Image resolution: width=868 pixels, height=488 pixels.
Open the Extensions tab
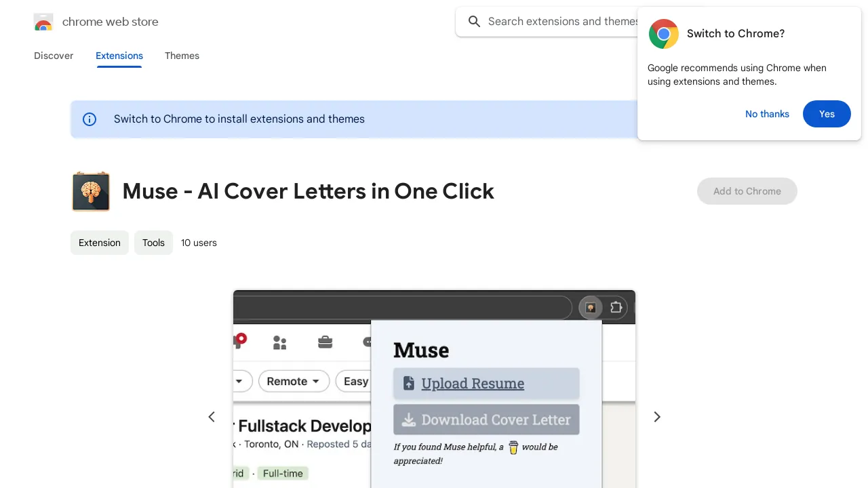tap(119, 56)
